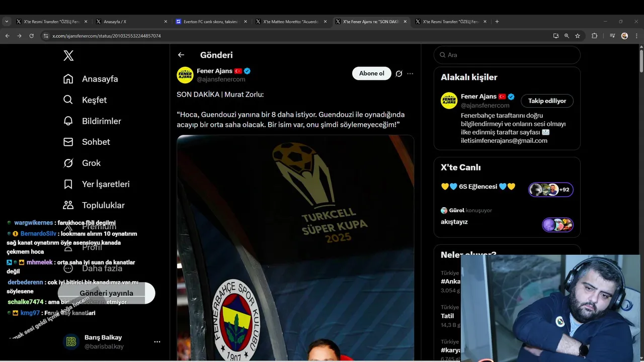Open the Chrome three-dot menu
The height and width of the screenshot is (362, 644).
(636, 36)
